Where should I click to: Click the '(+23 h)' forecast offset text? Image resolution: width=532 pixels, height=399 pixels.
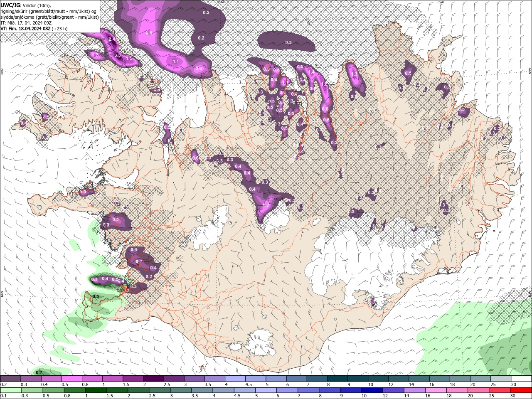pos(60,29)
